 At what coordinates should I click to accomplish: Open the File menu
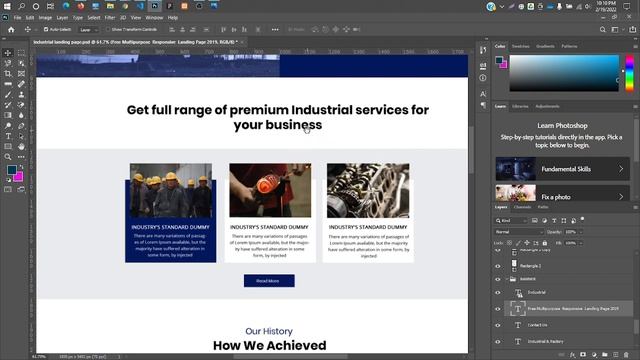[17, 18]
